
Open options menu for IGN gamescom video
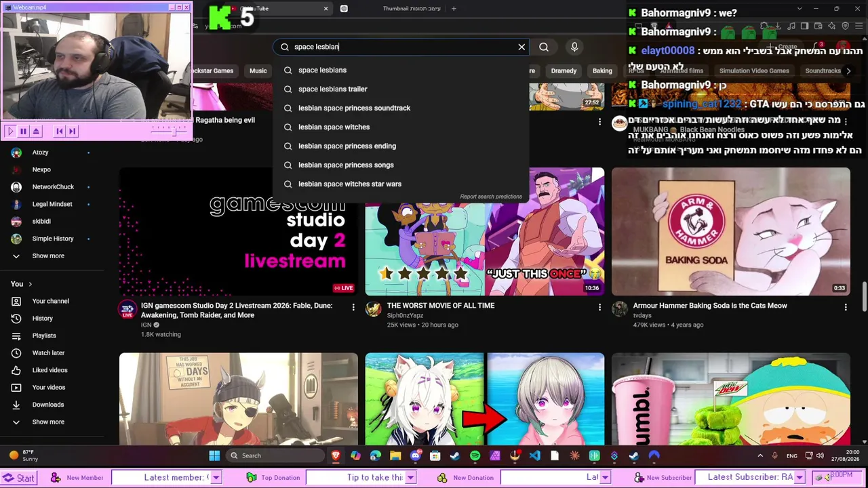coord(353,308)
